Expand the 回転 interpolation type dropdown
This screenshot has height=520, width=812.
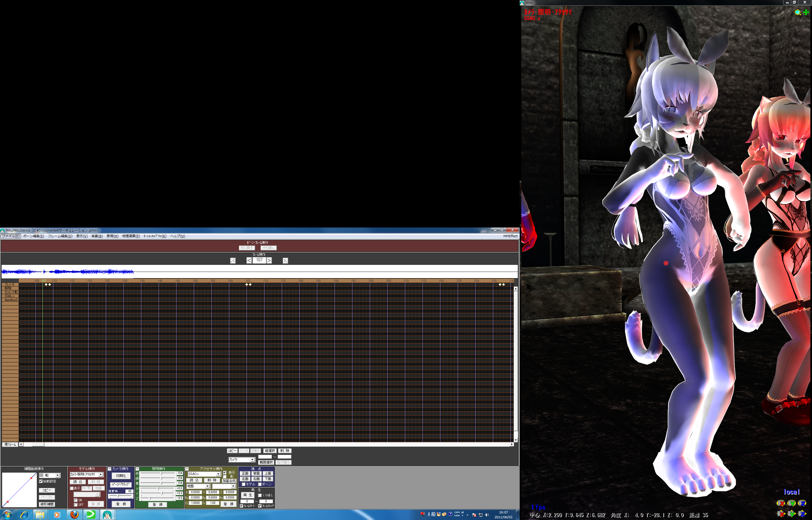point(57,475)
